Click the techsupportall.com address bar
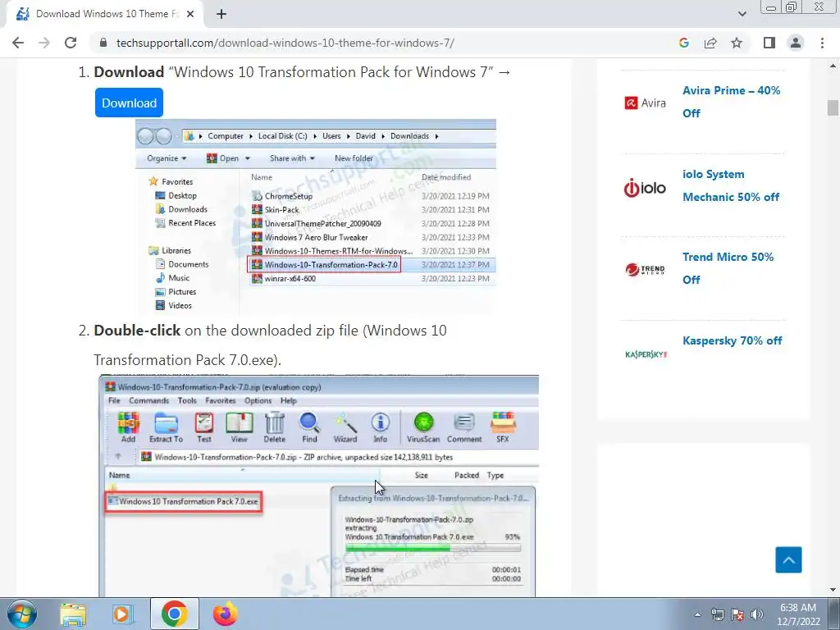 coord(285,43)
